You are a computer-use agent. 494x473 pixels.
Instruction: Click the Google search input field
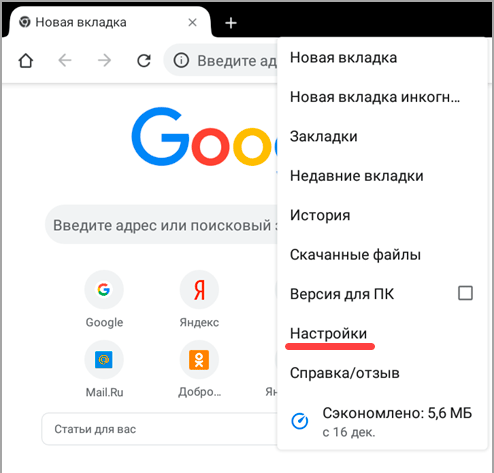162,225
